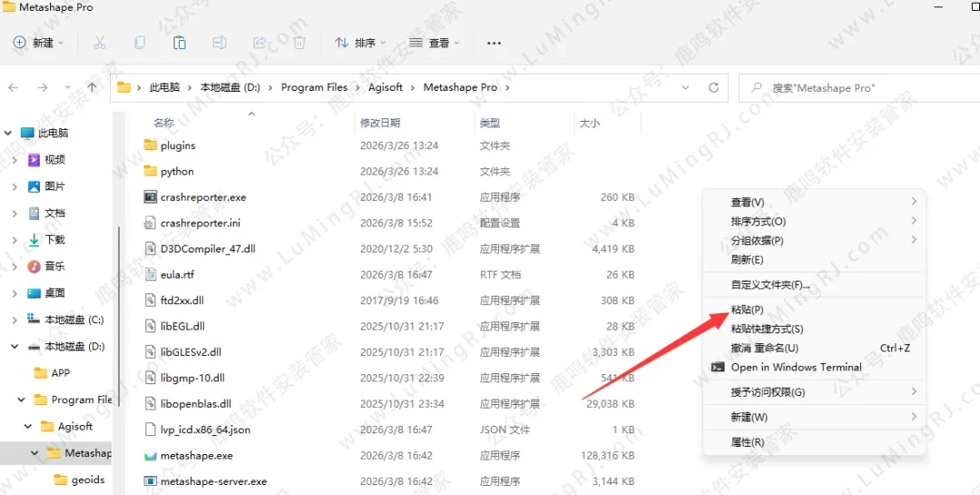Expand the 本地磁盘 (C:) tree node
Image resolution: width=980 pixels, height=495 pixels.
(15, 320)
